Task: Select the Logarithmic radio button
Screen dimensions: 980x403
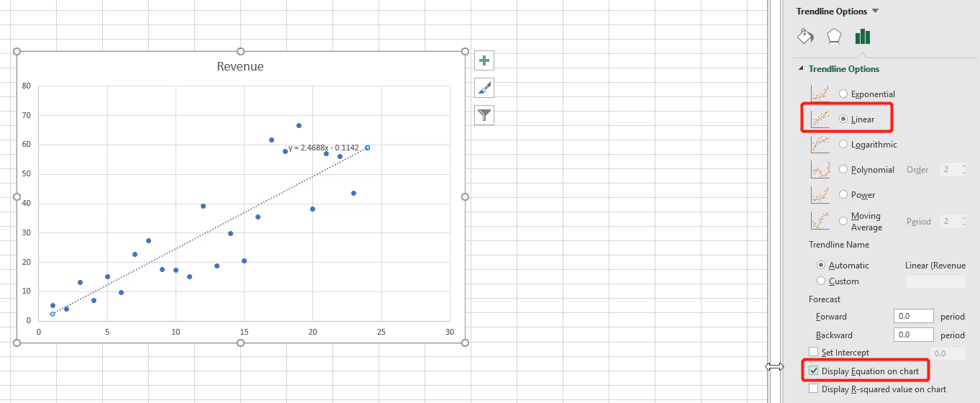Action: click(x=843, y=144)
